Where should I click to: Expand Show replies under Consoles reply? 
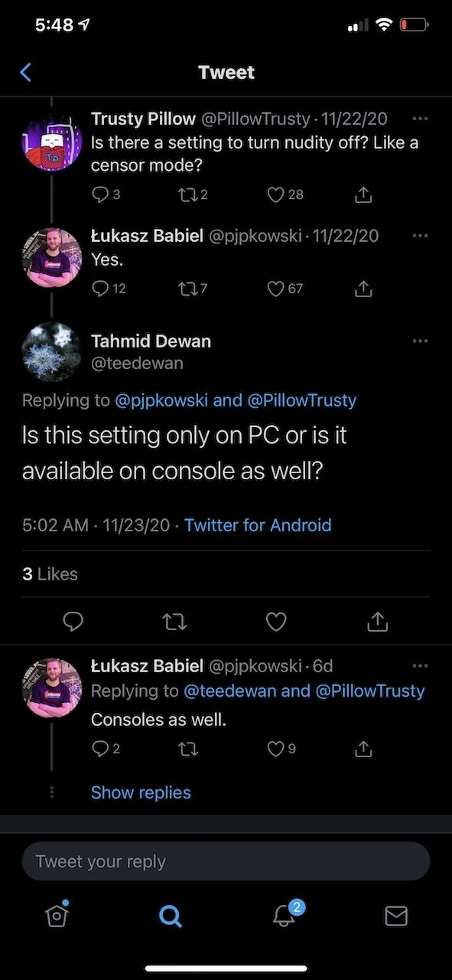point(141,792)
